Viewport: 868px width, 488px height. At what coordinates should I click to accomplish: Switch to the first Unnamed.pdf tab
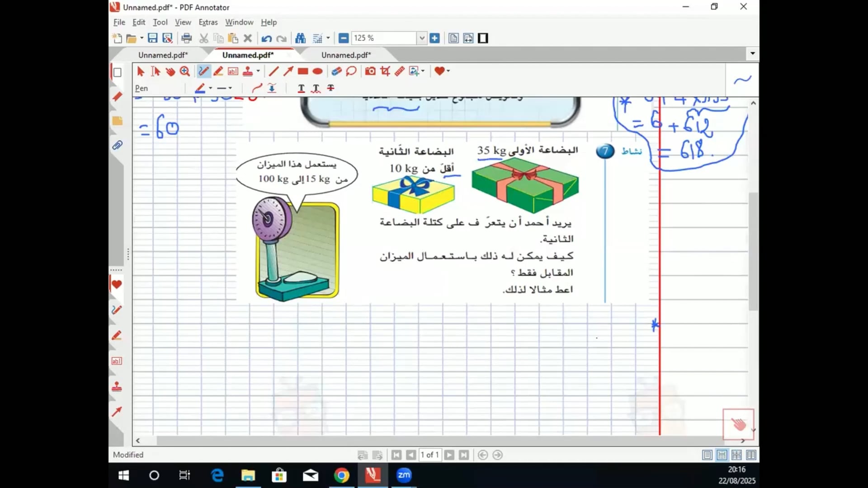163,55
